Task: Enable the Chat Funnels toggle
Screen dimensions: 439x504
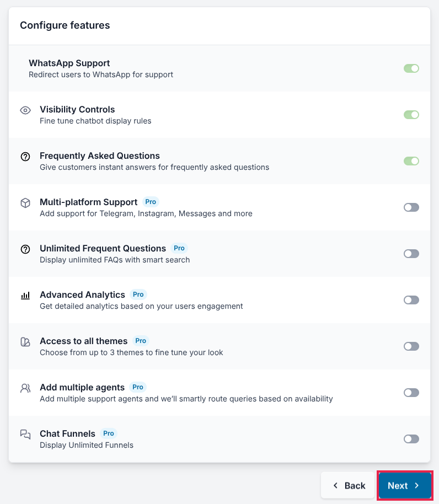Action: click(411, 439)
